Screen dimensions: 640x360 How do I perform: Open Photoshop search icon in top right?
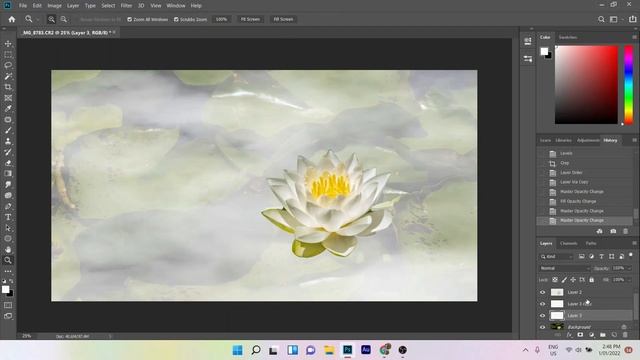tap(601, 19)
